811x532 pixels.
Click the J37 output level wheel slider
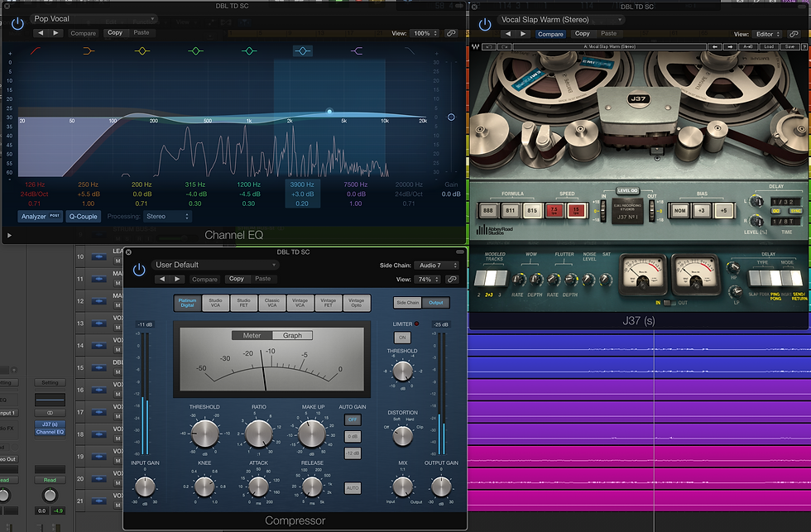652,212
